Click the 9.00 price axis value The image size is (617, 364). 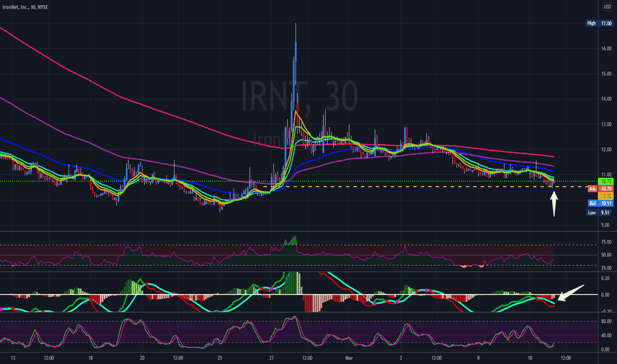(606, 225)
